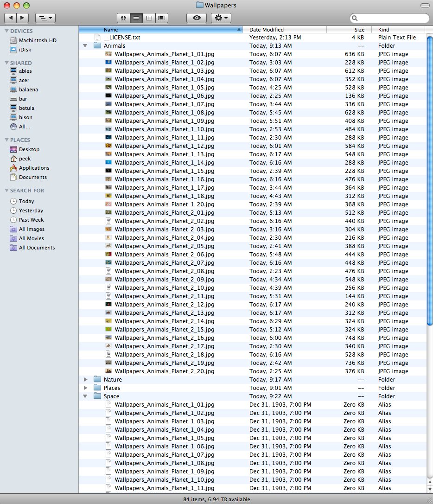Switch to column view mode
This screenshot has height=504, width=433.
pos(149,18)
